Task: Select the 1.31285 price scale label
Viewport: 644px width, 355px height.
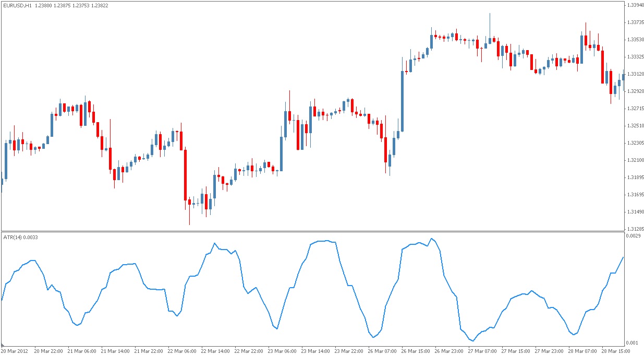Action: tap(635, 229)
